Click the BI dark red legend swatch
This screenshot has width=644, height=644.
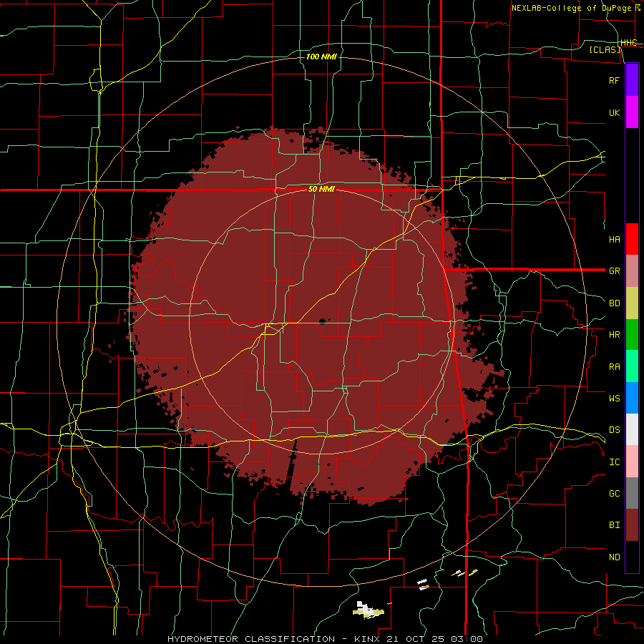632,525
